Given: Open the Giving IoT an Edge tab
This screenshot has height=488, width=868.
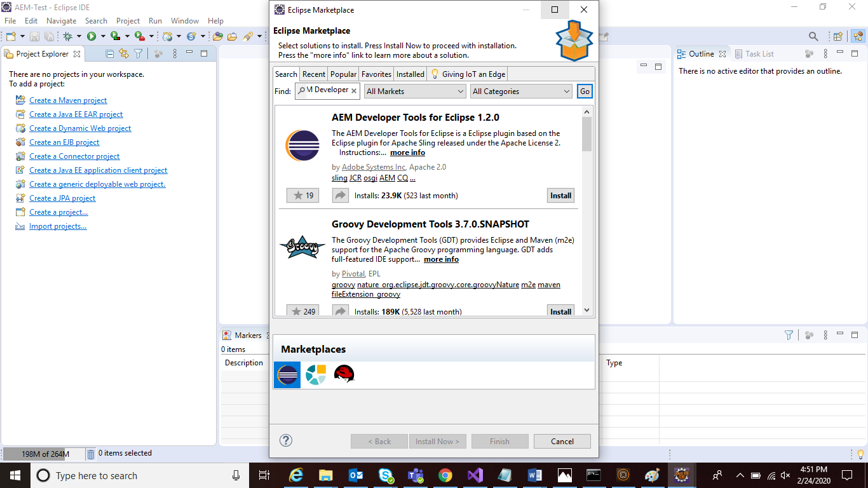Looking at the screenshot, I should 468,74.
